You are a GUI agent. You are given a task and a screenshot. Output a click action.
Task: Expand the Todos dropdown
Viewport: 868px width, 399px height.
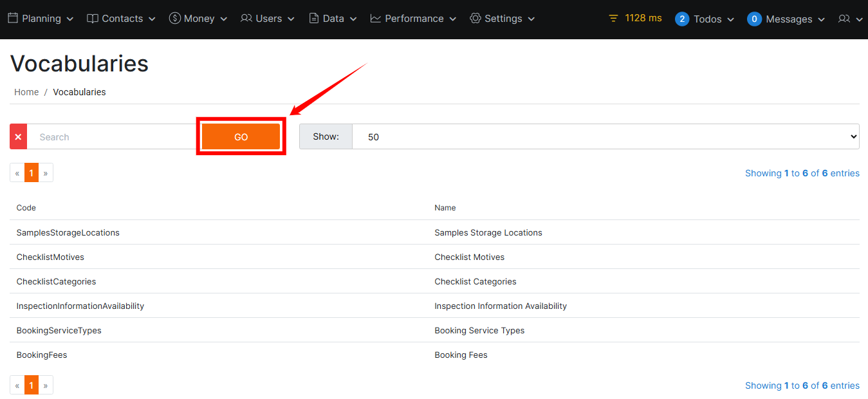coord(705,19)
